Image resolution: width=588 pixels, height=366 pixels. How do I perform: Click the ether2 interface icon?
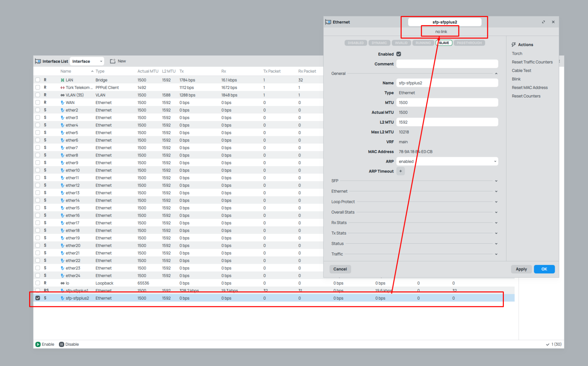62,110
